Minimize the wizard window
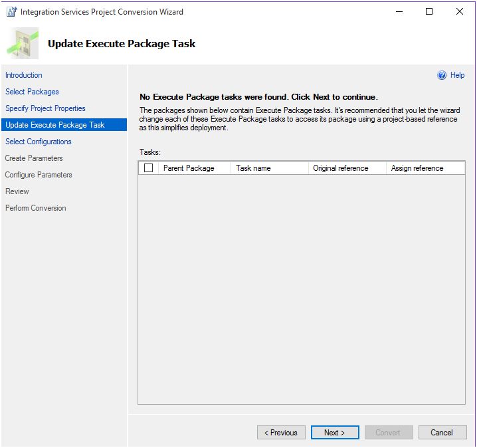The height and width of the screenshot is (448, 477). pos(399,11)
